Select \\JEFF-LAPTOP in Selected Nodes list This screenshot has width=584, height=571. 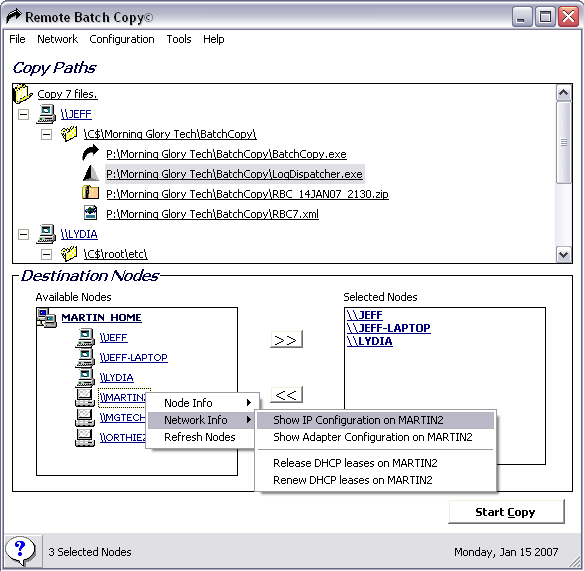point(388,328)
